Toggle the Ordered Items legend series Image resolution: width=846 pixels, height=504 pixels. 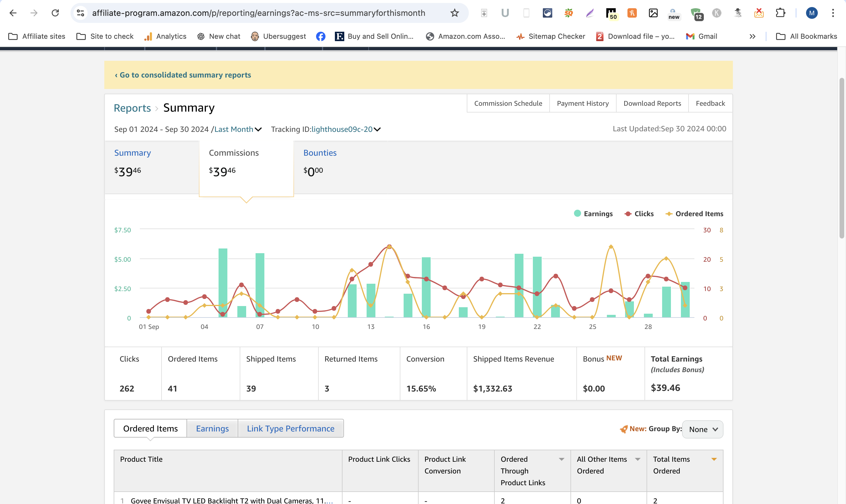coord(694,214)
